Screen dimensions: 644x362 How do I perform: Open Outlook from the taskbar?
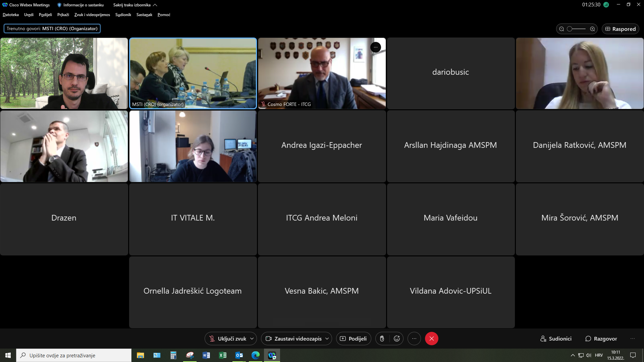tap(239, 355)
